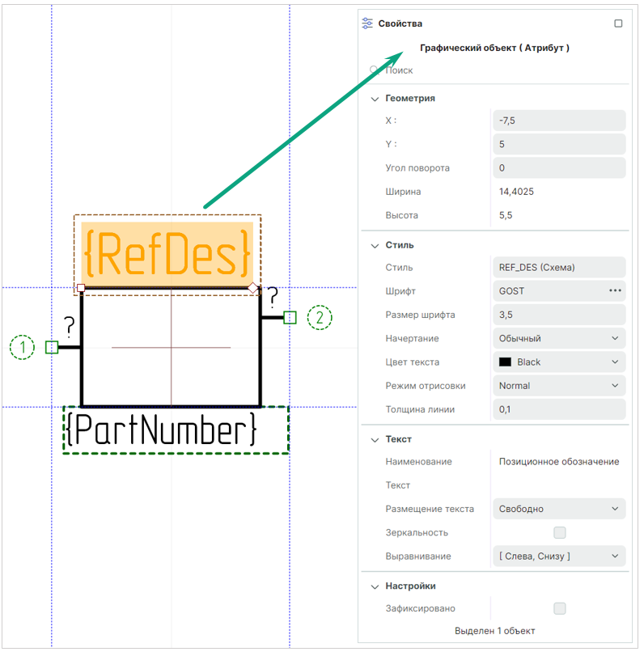This screenshot has height=656, width=644.
Task: Collapse the Текст section
Action: pos(375,439)
